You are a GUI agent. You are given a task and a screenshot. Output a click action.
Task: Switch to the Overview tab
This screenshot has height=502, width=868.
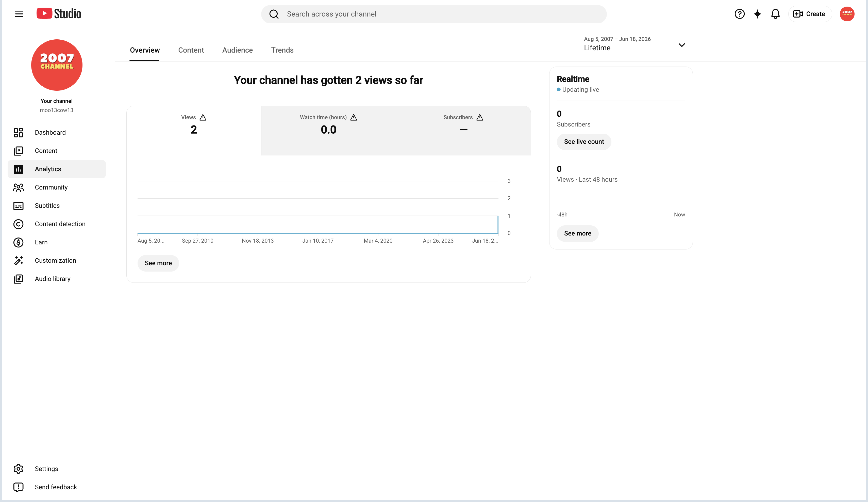[145, 50]
